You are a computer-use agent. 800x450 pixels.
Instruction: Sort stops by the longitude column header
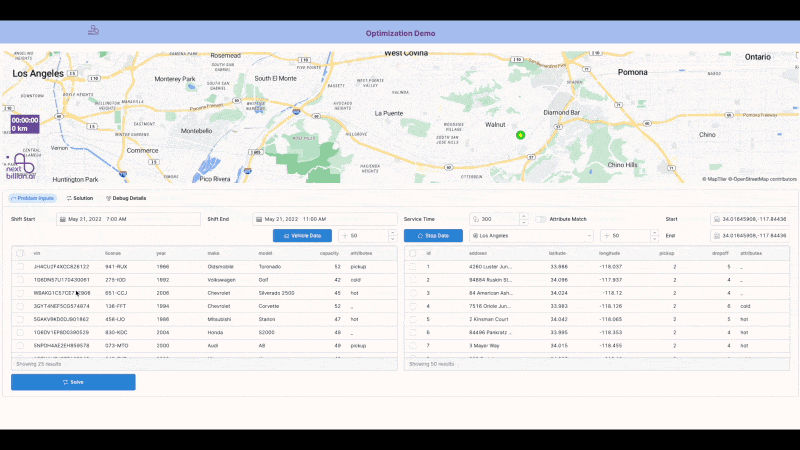tap(609, 253)
